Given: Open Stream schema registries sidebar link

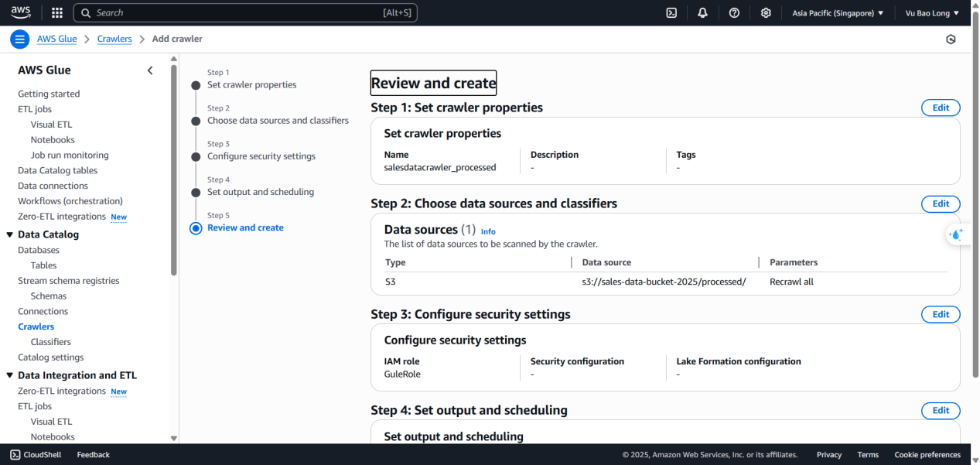Looking at the screenshot, I should click(69, 281).
